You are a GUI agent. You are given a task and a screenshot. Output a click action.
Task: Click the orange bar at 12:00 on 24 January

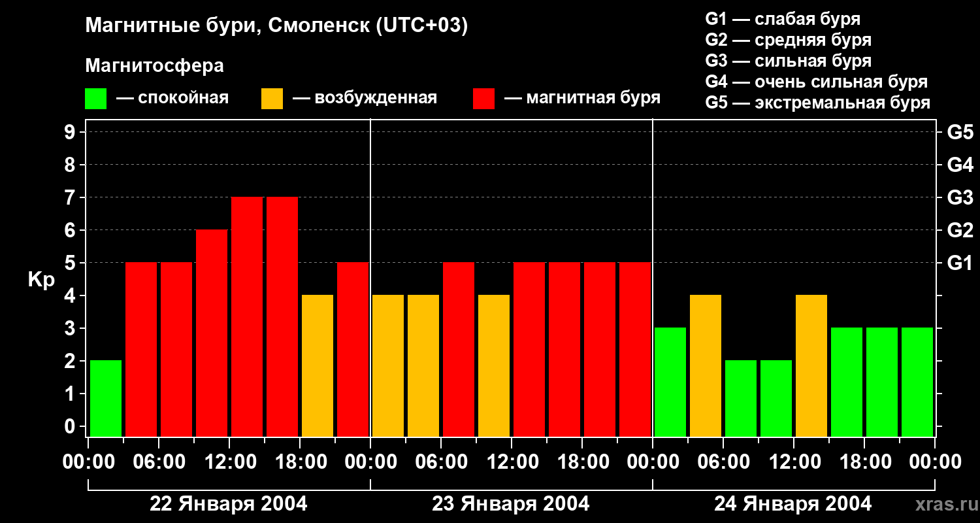tap(811, 365)
